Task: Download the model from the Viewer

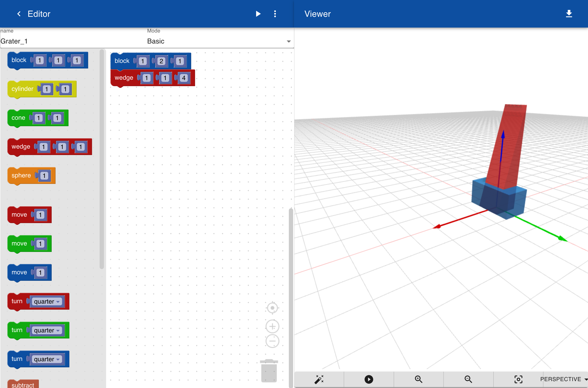Action: coord(569,14)
